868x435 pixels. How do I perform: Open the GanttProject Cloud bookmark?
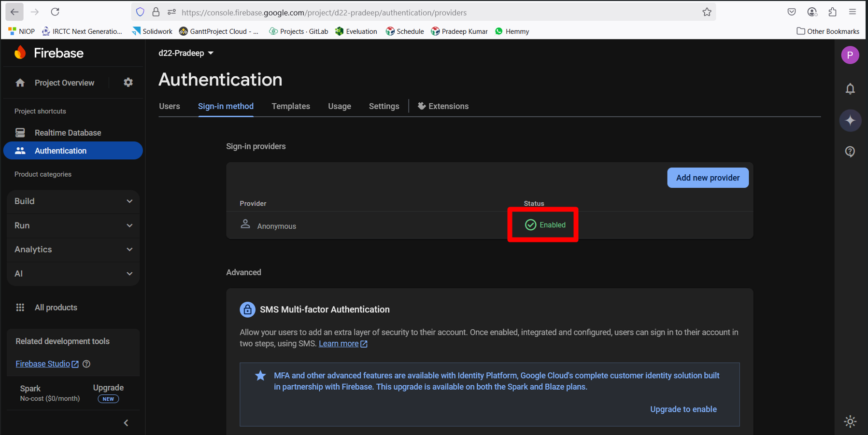219,31
